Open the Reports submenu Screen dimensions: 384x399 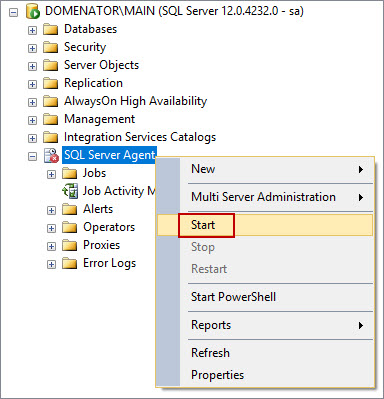(x=265, y=325)
